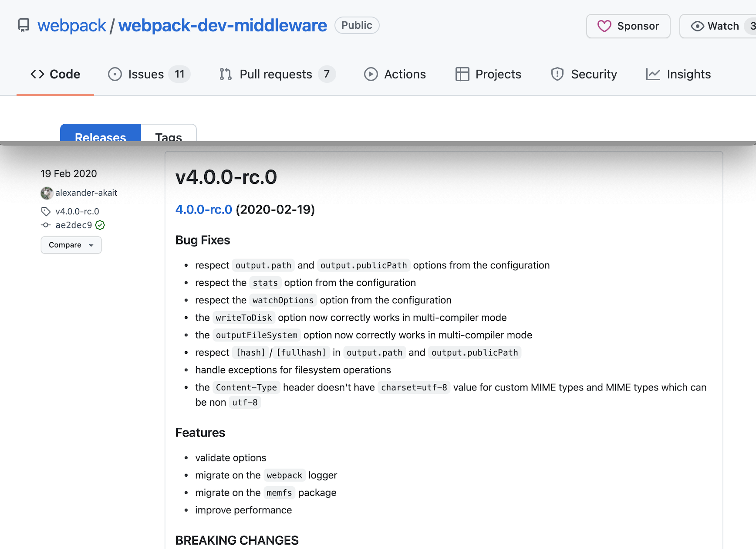
Task: Open the Pull requests tab
Action: [x=277, y=74]
